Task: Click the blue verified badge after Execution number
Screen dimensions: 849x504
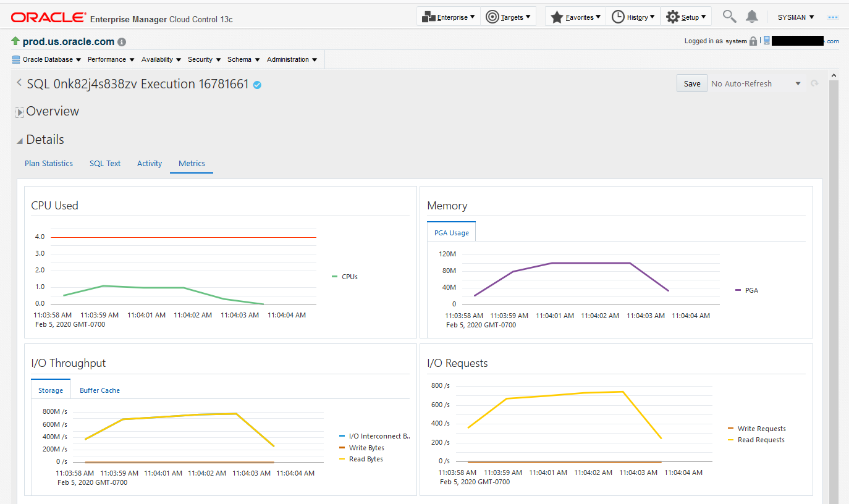Action: click(x=257, y=85)
